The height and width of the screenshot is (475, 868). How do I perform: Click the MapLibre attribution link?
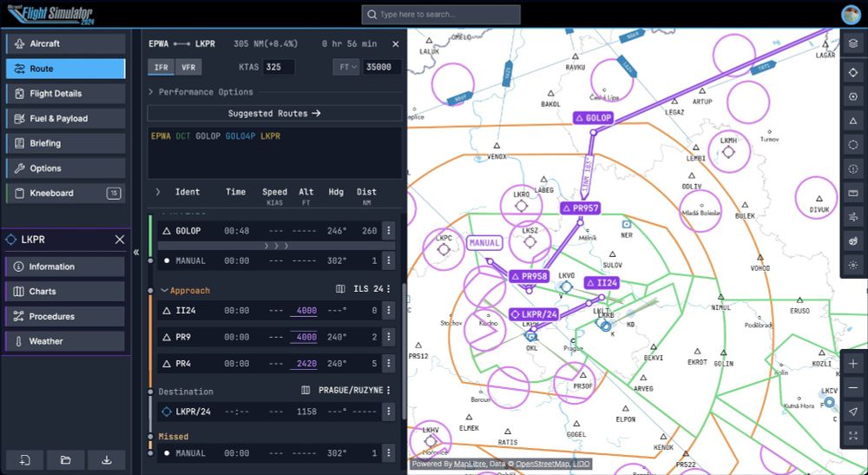pos(471,464)
